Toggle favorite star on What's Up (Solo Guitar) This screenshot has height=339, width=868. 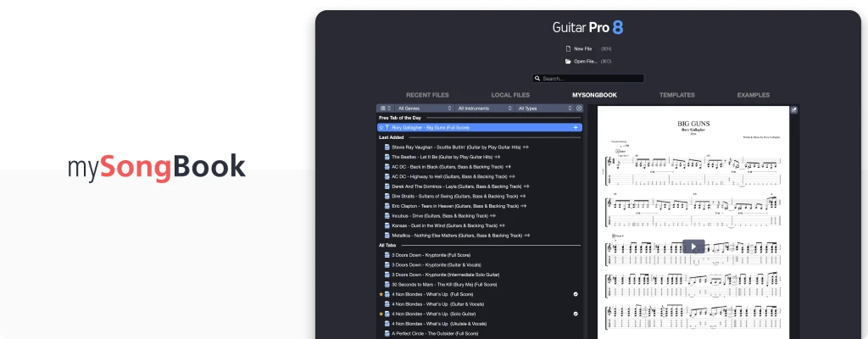[381, 314]
